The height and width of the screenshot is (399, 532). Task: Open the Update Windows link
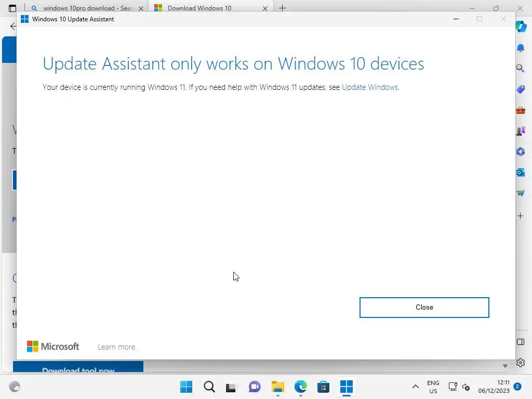pos(370,87)
